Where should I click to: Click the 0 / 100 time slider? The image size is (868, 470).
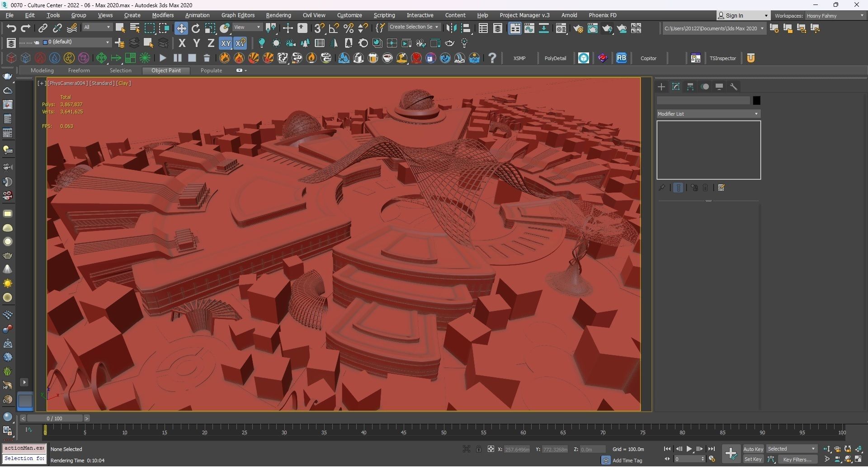(x=54, y=418)
